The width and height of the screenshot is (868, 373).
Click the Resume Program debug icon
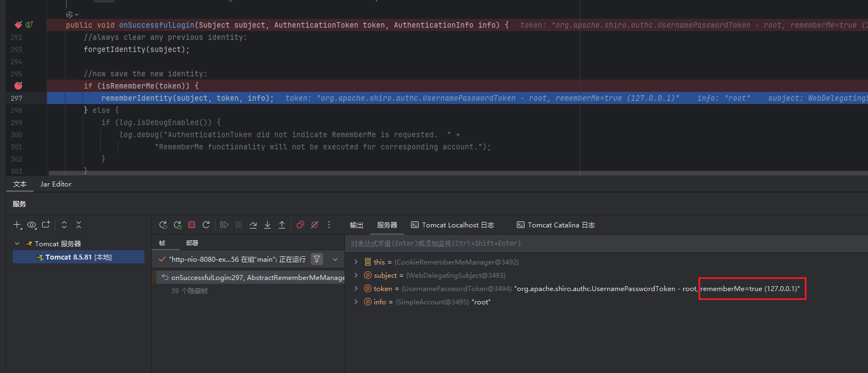(224, 225)
